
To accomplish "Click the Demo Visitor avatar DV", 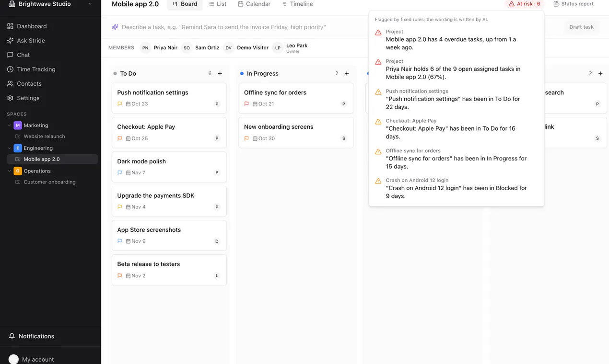I will (229, 47).
